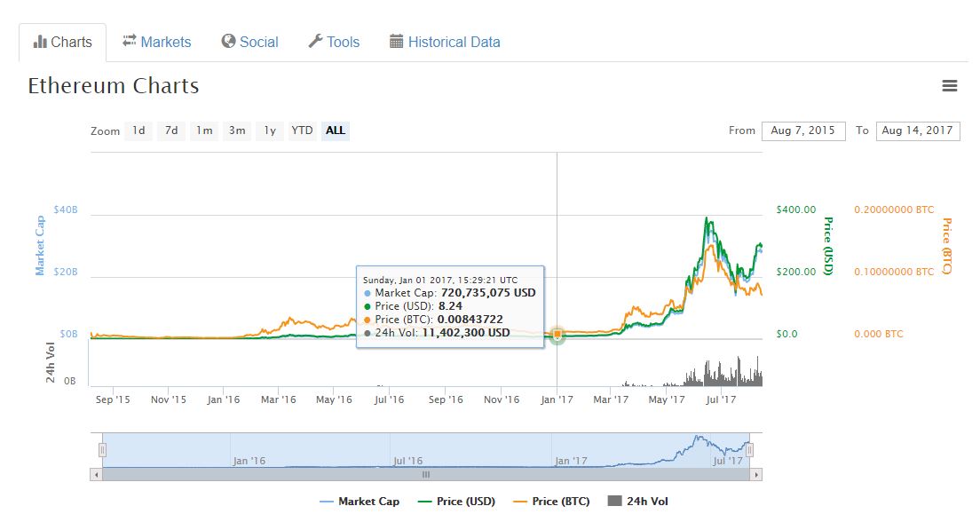Click the Market Cap vertical axis title

(x=40, y=246)
